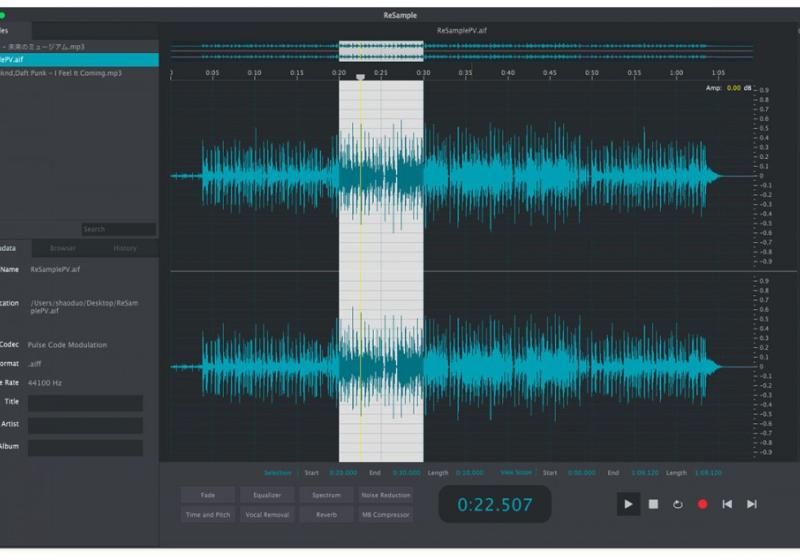Toggle loop playback icon
The width and height of the screenshot is (800, 560).
coord(677,504)
